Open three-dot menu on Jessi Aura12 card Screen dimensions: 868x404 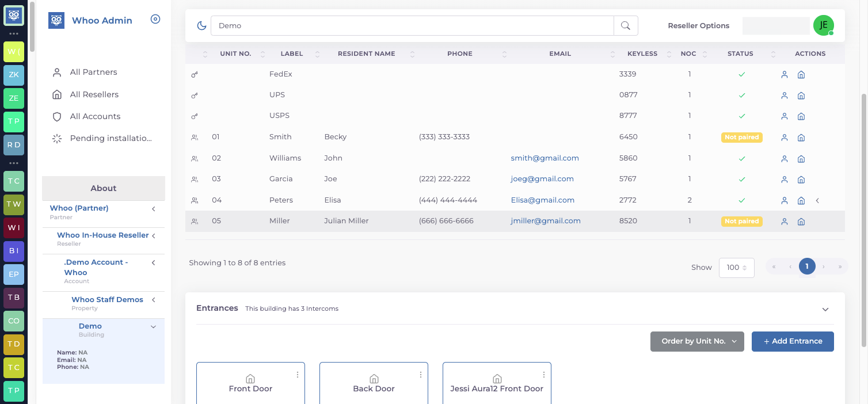pos(544,375)
